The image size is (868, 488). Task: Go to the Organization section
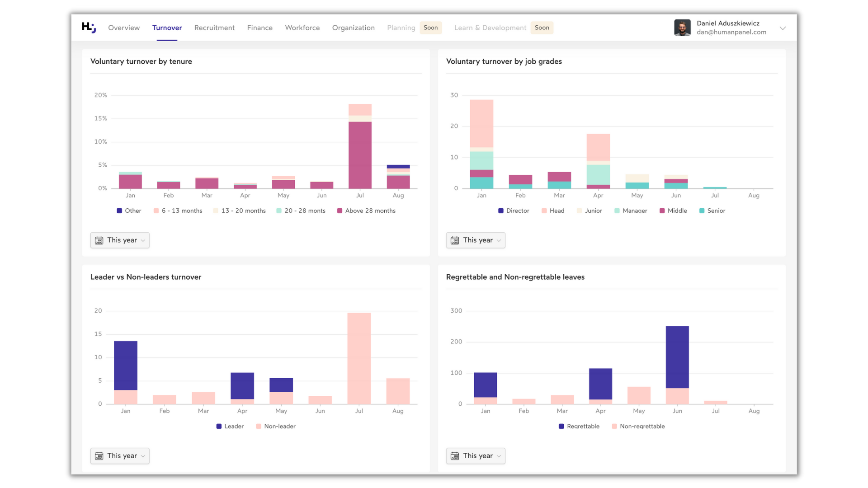(x=353, y=28)
